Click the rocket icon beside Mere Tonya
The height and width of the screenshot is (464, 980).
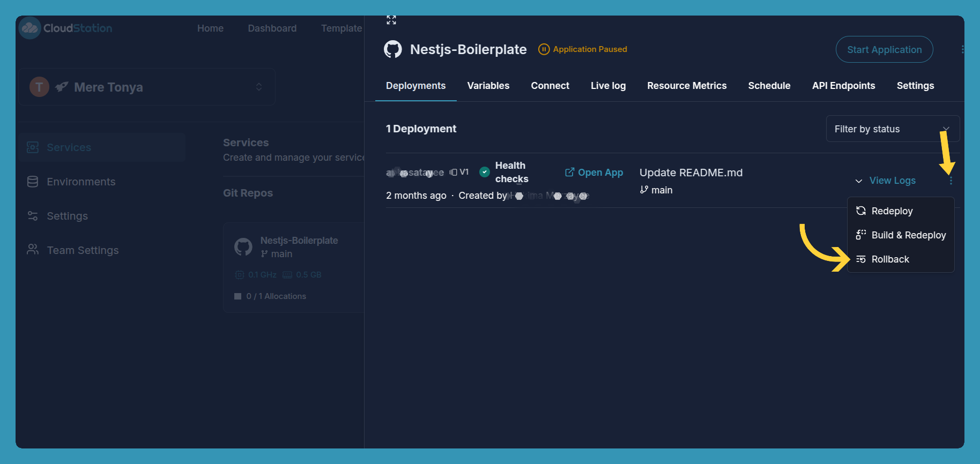click(x=62, y=87)
